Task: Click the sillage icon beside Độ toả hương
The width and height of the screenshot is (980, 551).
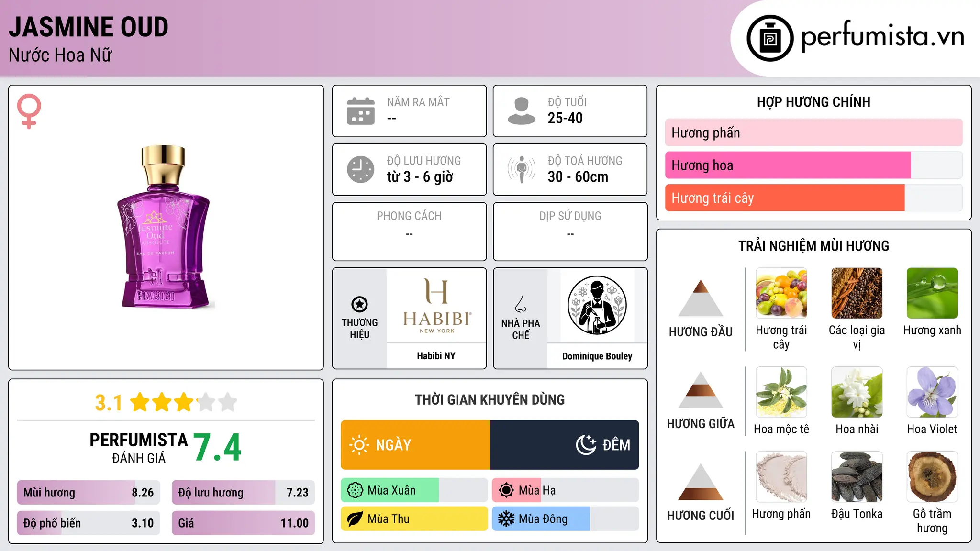Action: pyautogui.click(x=522, y=169)
